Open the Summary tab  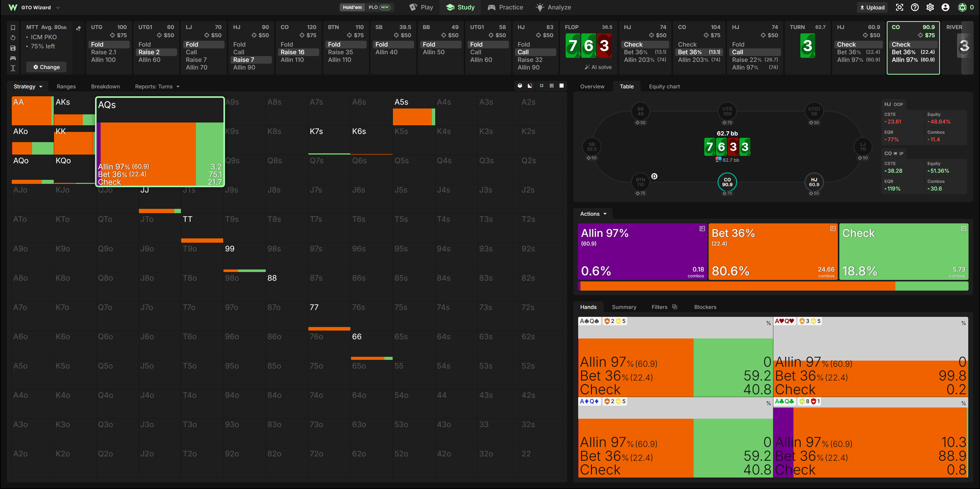pyautogui.click(x=624, y=307)
